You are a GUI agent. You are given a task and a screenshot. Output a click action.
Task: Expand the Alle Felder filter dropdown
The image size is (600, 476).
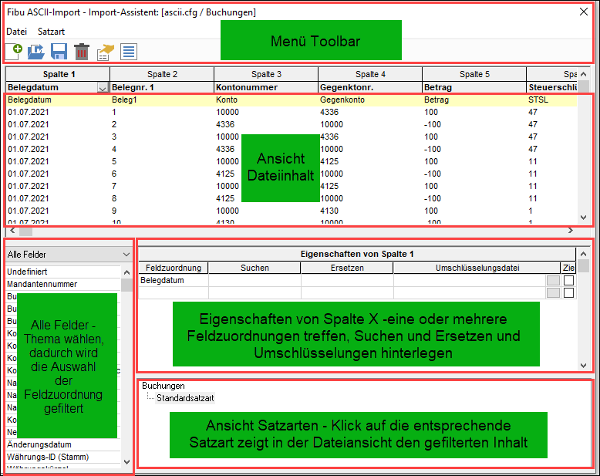click(126, 254)
